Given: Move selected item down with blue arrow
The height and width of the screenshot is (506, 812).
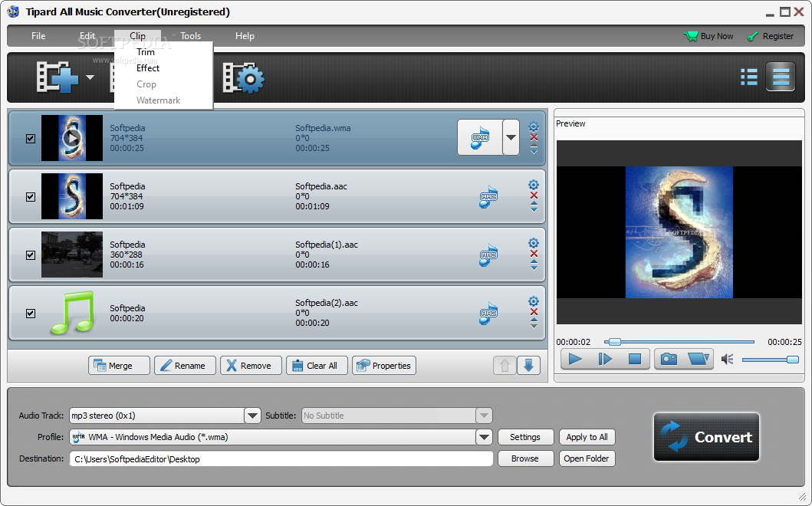Looking at the screenshot, I should (528, 366).
